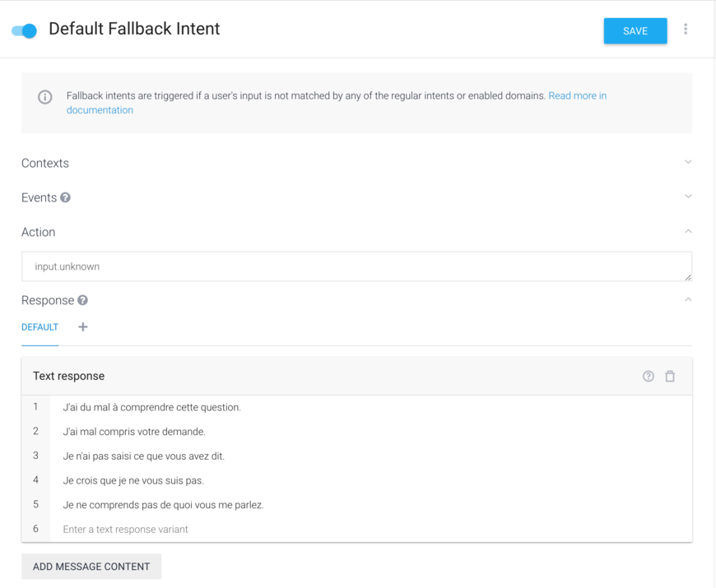The height and width of the screenshot is (588, 716).
Task: Select response "Je crois que je ne vous suis pas."
Action: tap(133, 480)
